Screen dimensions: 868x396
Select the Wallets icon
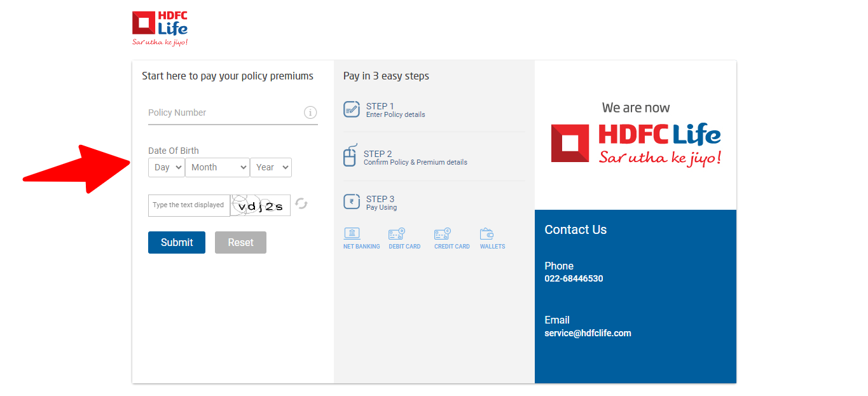487,234
